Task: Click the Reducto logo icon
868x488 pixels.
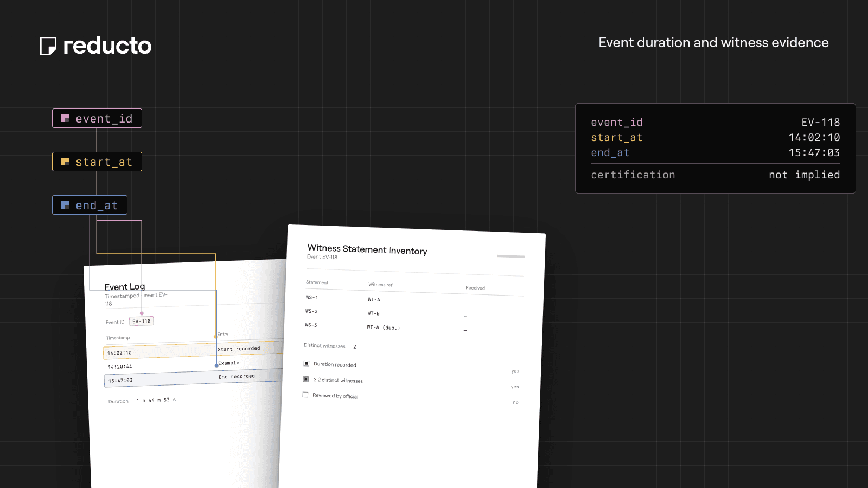Action: (48, 46)
